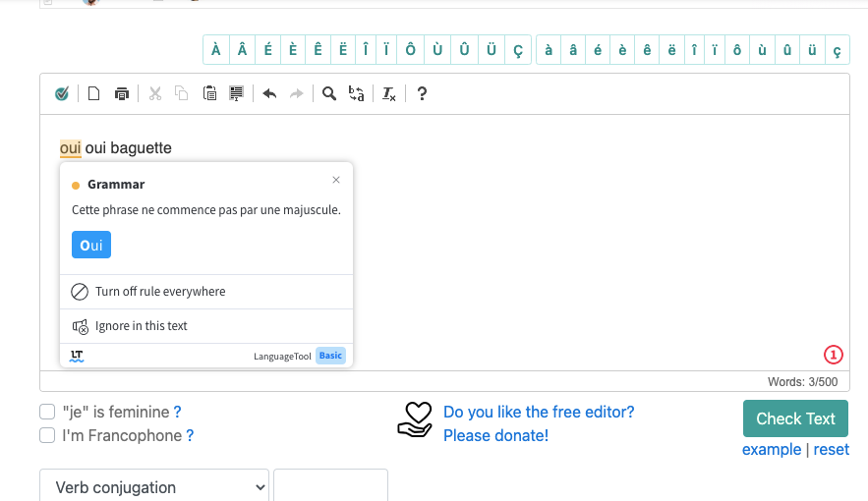
Task: Click the Basic plan badge
Action: (x=330, y=356)
